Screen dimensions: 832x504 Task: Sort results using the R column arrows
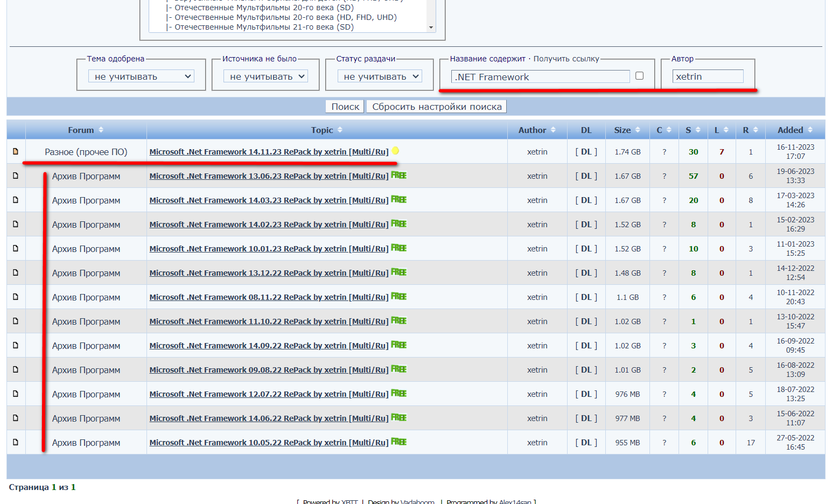[756, 130]
